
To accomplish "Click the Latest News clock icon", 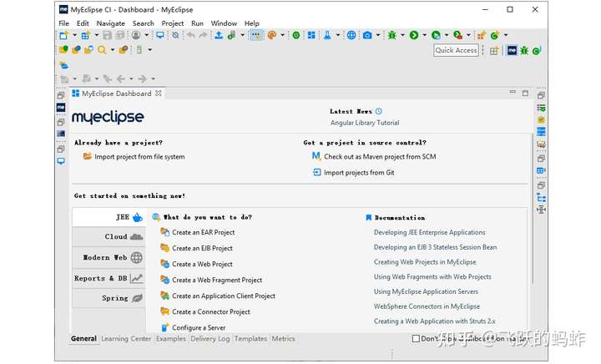I will (x=379, y=111).
